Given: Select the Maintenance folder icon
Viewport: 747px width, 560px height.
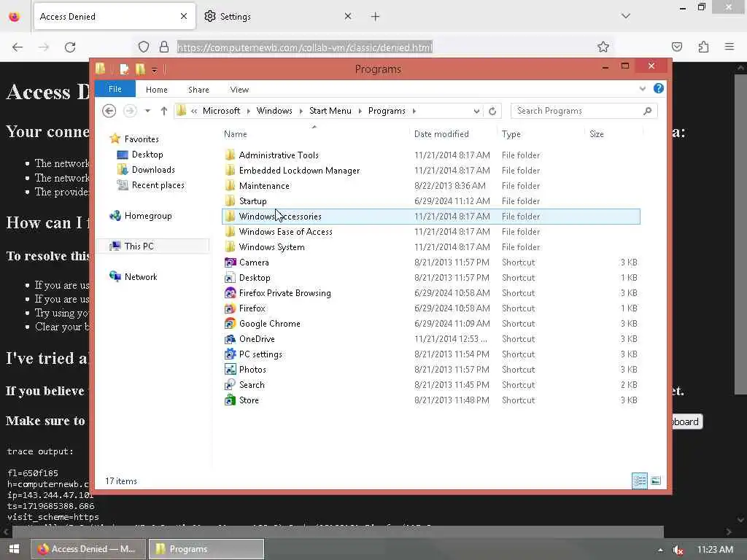Looking at the screenshot, I should point(230,186).
